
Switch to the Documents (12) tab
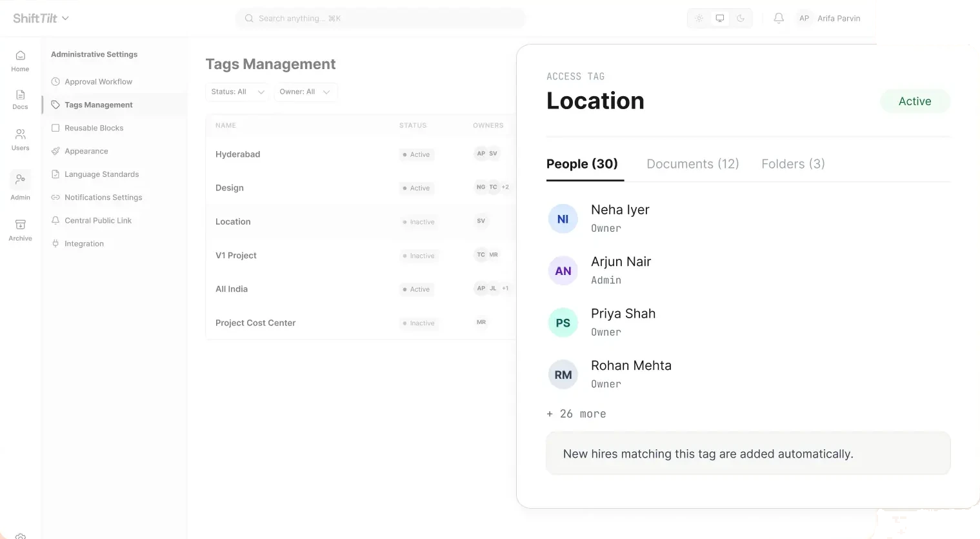point(692,164)
